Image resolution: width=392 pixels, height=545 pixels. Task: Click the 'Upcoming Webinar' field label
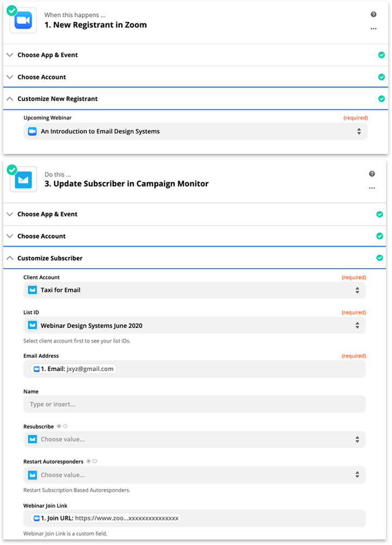click(48, 117)
